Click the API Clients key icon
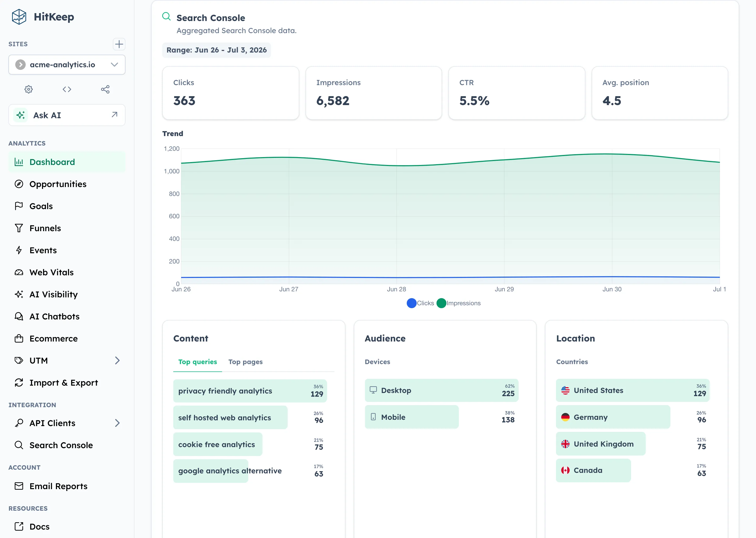 (19, 423)
